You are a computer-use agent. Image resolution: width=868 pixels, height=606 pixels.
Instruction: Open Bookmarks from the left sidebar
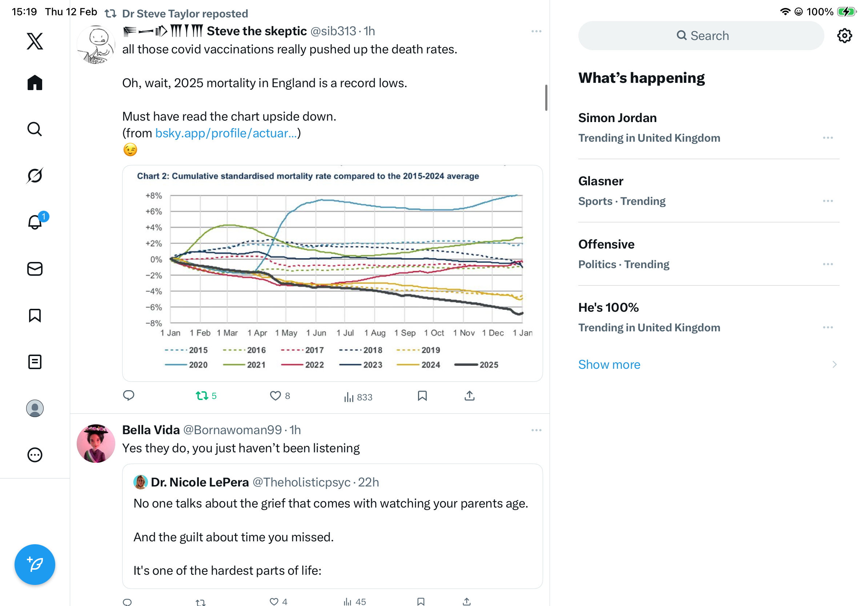(x=35, y=315)
